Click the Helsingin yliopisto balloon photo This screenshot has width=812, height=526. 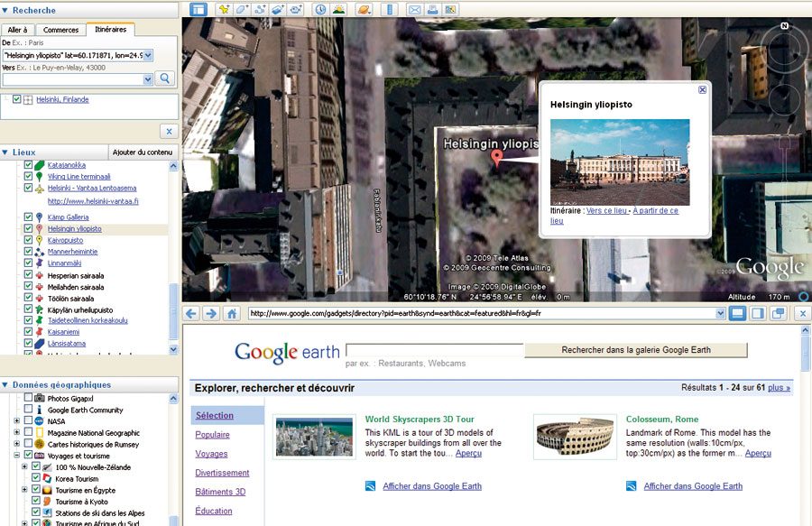pyautogui.click(x=619, y=161)
